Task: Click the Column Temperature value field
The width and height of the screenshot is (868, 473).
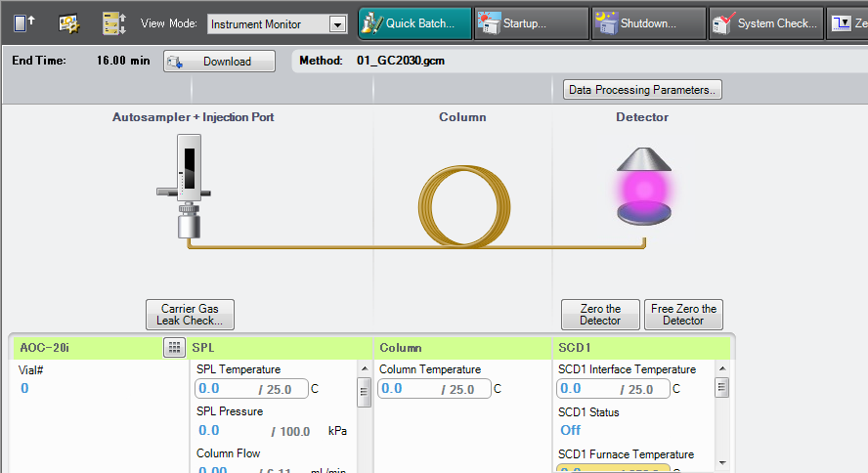Action: pyautogui.click(x=434, y=389)
